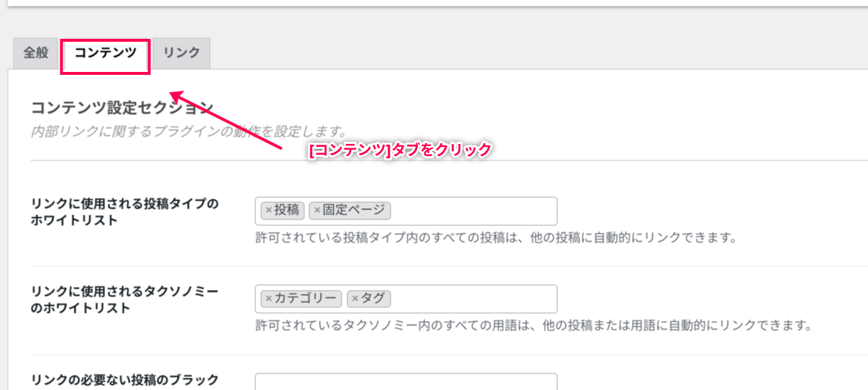Click the 投稿 chip label text

tap(287, 211)
